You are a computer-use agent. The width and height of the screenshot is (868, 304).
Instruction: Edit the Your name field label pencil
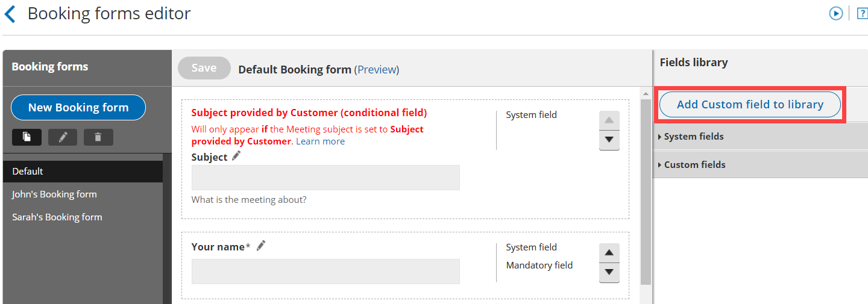pyautogui.click(x=260, y=246)
